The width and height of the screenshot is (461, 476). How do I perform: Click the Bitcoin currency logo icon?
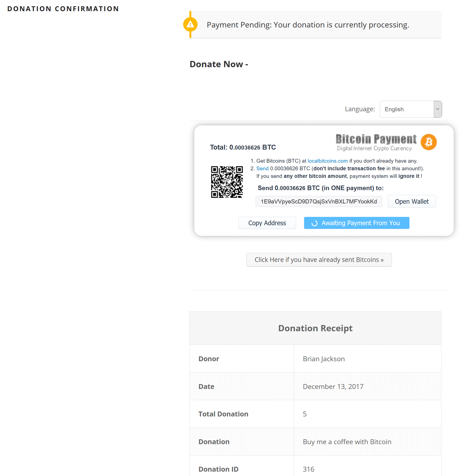(x=429, y=142)
